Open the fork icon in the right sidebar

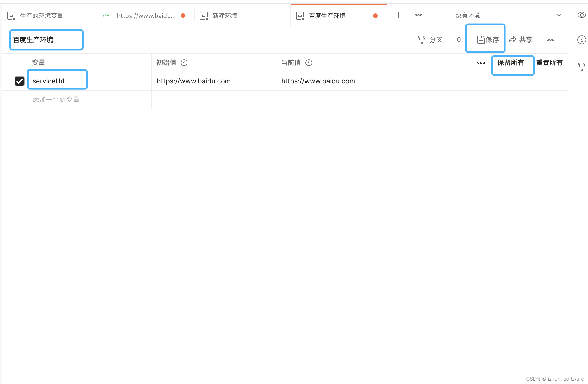[x=582, y=66]
